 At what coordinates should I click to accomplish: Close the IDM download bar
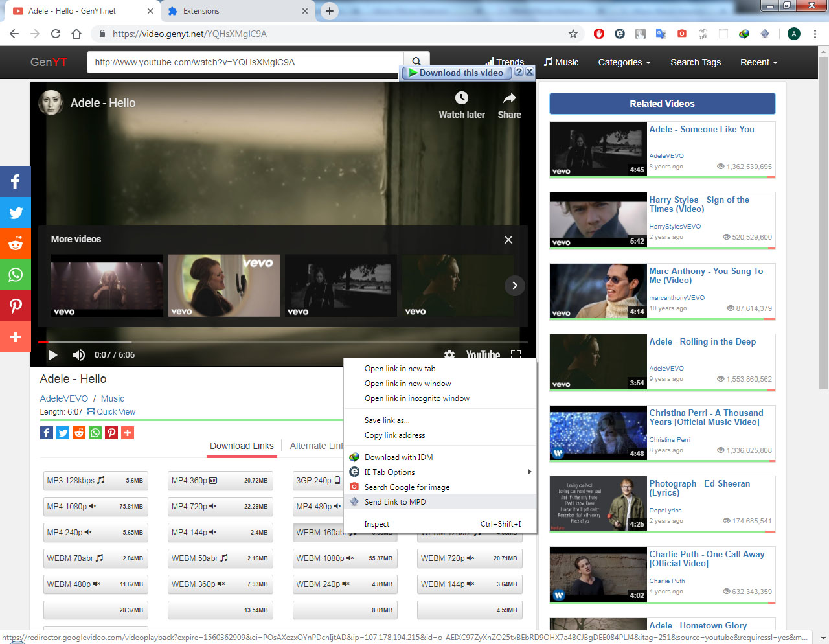point(530,72)
